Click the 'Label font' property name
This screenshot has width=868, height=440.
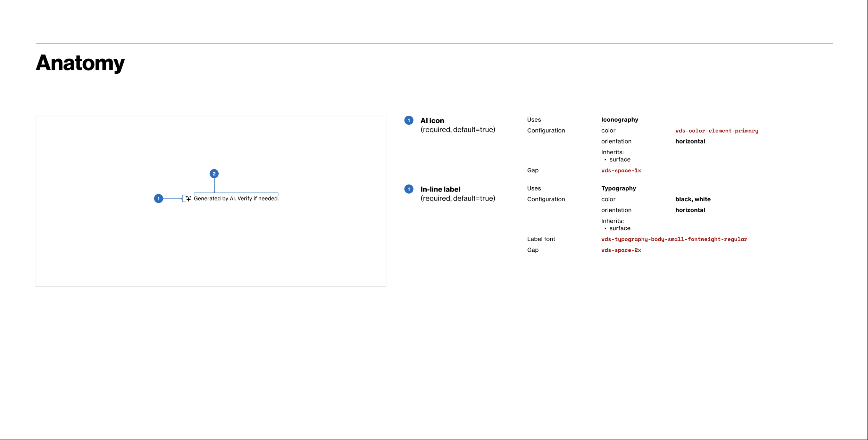[x=541, y=239]
